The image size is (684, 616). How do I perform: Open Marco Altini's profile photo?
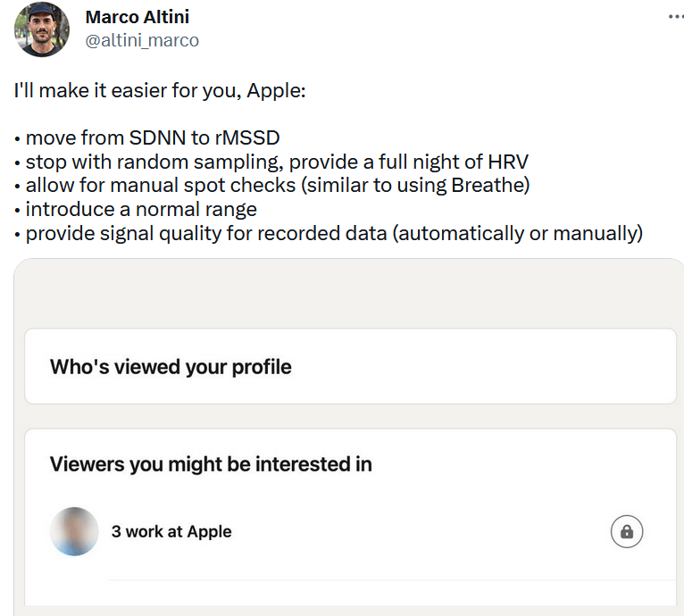pos(42,29)
